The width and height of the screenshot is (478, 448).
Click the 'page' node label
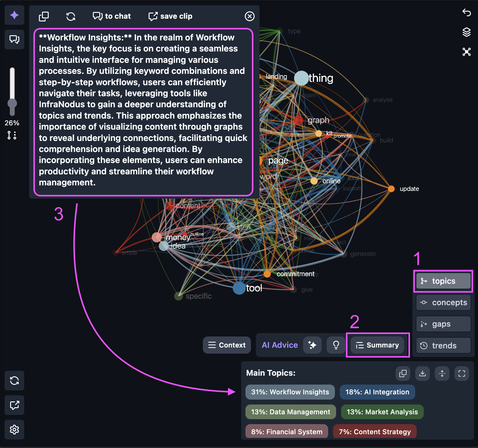[278, 161]
